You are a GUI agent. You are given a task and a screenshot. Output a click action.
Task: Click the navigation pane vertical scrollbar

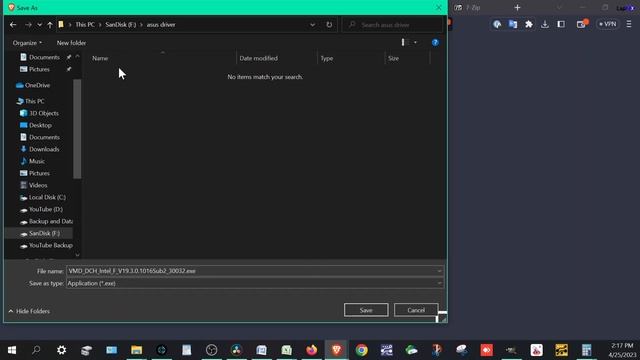click(77, 129)
